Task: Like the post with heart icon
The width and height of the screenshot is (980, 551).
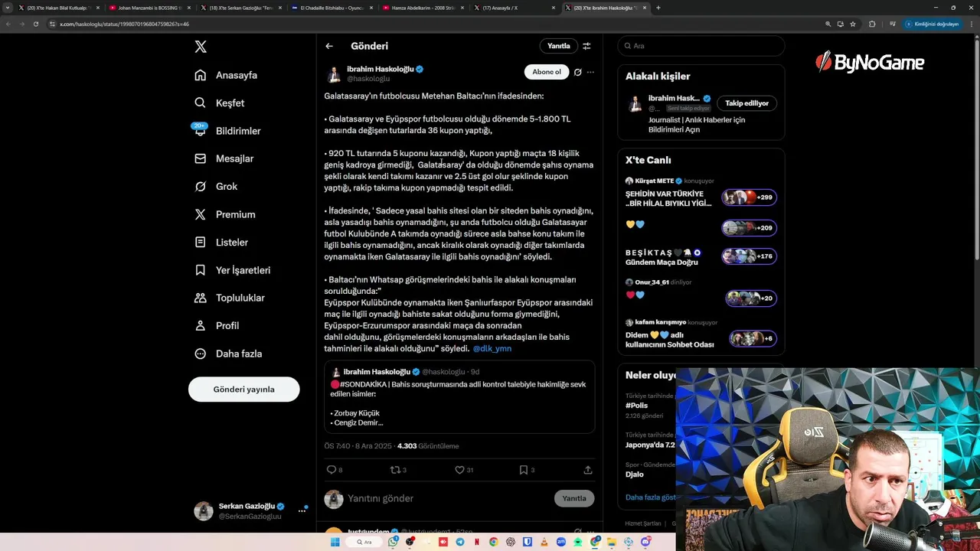Action: click(x=459, y=470)
